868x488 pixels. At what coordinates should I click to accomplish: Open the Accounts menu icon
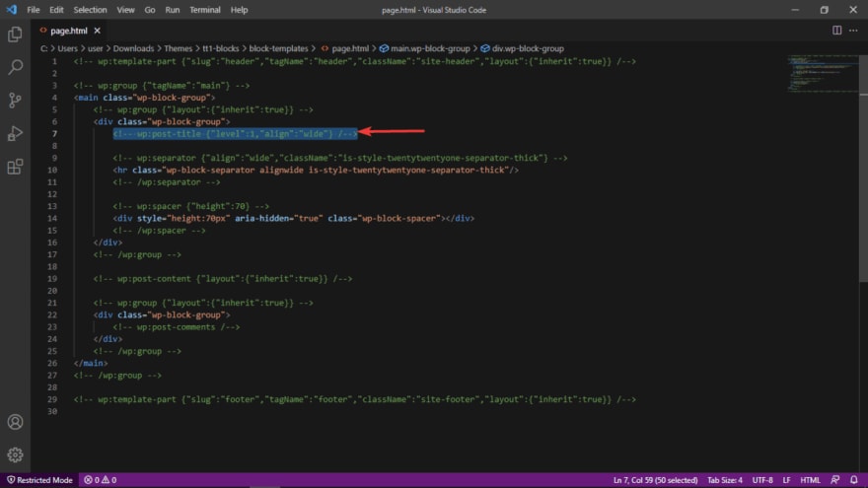pyautogui.click(x=15, y=422)
